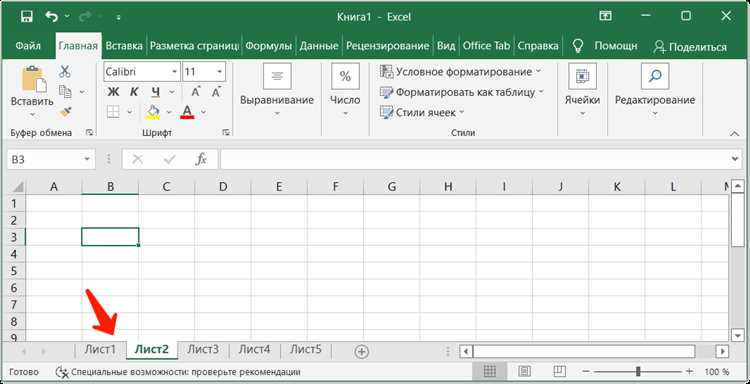Open the Формулы ribbon tab

[x=268, y=46]
